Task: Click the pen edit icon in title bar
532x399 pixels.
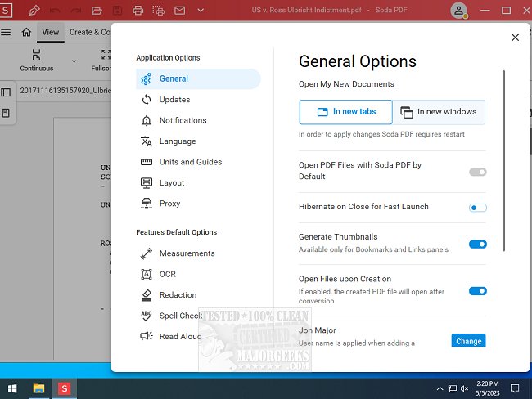Action: 34,11
